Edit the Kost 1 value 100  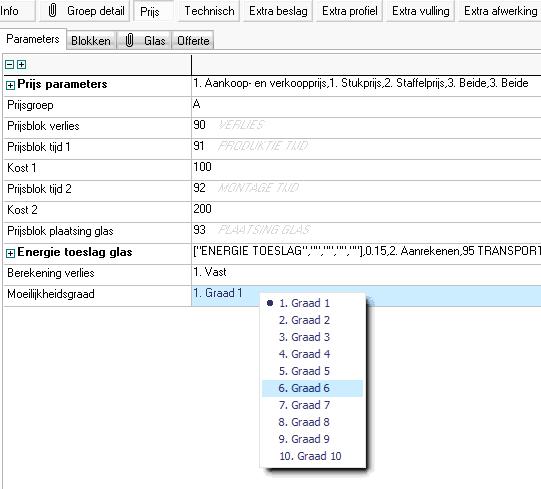pos(366,168)
